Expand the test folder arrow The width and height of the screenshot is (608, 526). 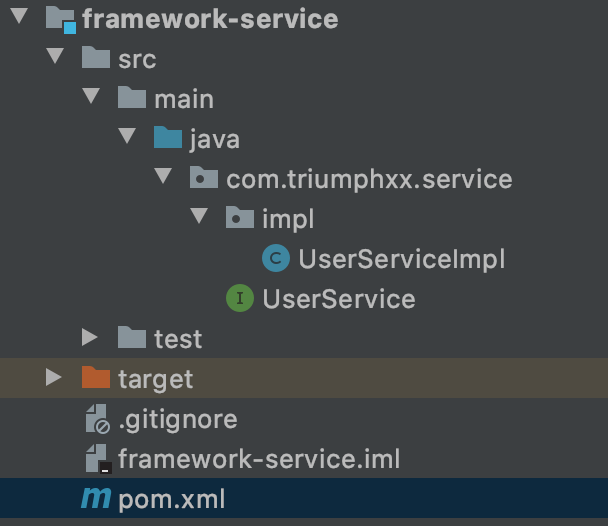pyautogui.click(x=91, y=338)
